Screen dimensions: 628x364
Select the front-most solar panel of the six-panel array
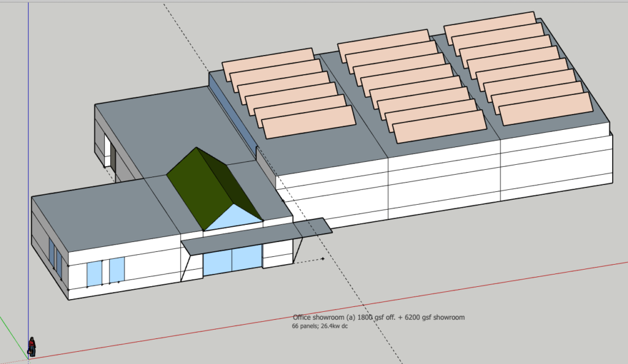click(x=309, y=122)
